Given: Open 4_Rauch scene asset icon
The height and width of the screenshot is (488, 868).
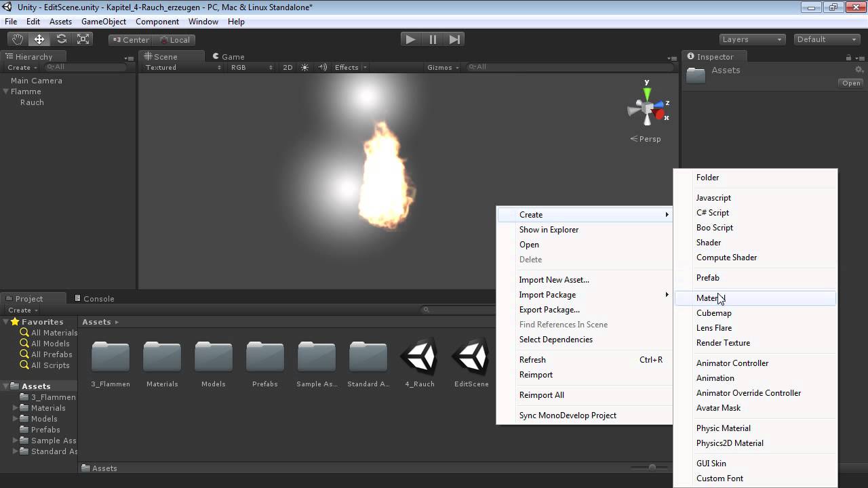Looking at the screenshot, I should coord(419,357).
